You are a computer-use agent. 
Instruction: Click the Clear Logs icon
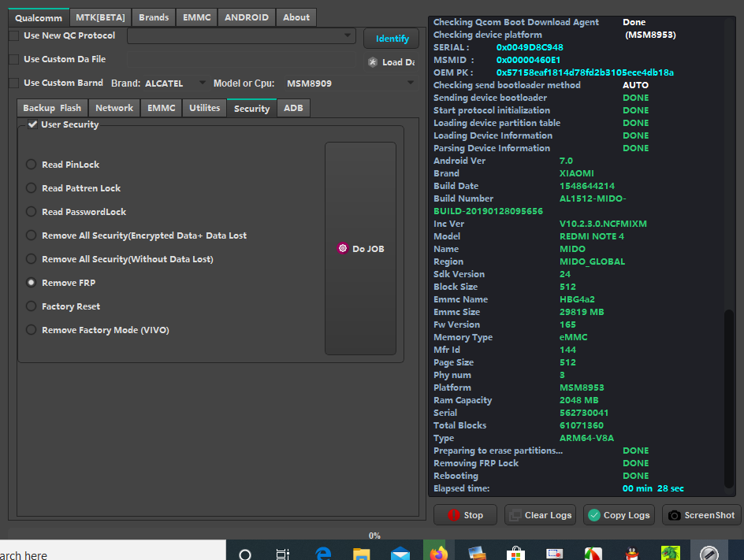click(x=515, y=515)
